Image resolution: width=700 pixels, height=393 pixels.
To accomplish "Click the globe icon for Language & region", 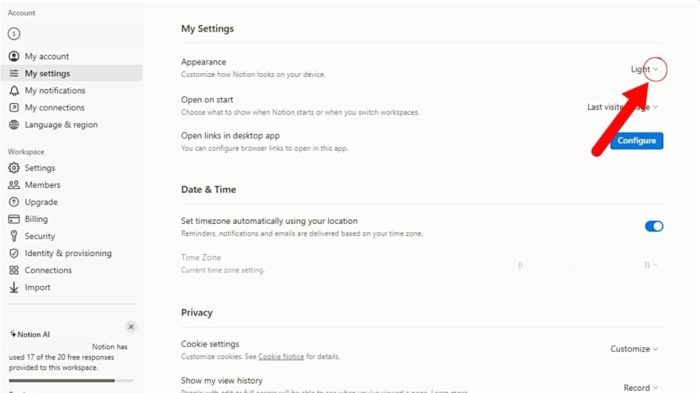I will click(x=14, y=125).
